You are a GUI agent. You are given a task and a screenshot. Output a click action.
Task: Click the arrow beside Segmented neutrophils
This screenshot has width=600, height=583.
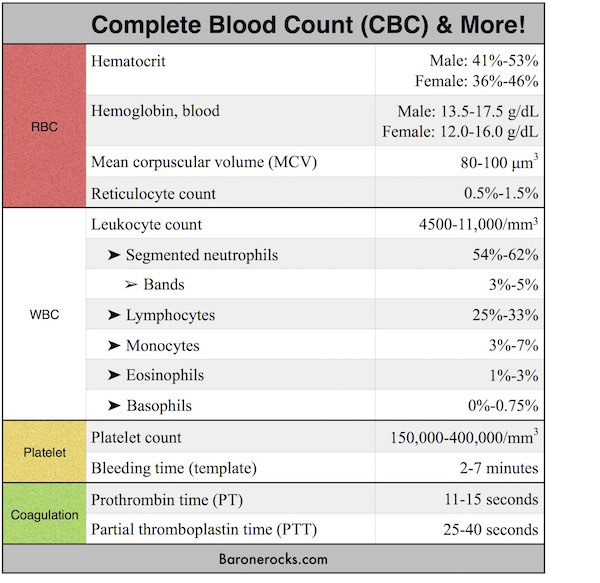point(114,255)
